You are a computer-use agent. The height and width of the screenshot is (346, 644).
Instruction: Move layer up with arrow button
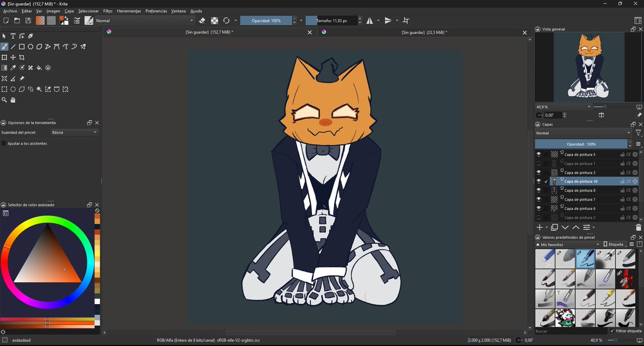pos(575,227)
